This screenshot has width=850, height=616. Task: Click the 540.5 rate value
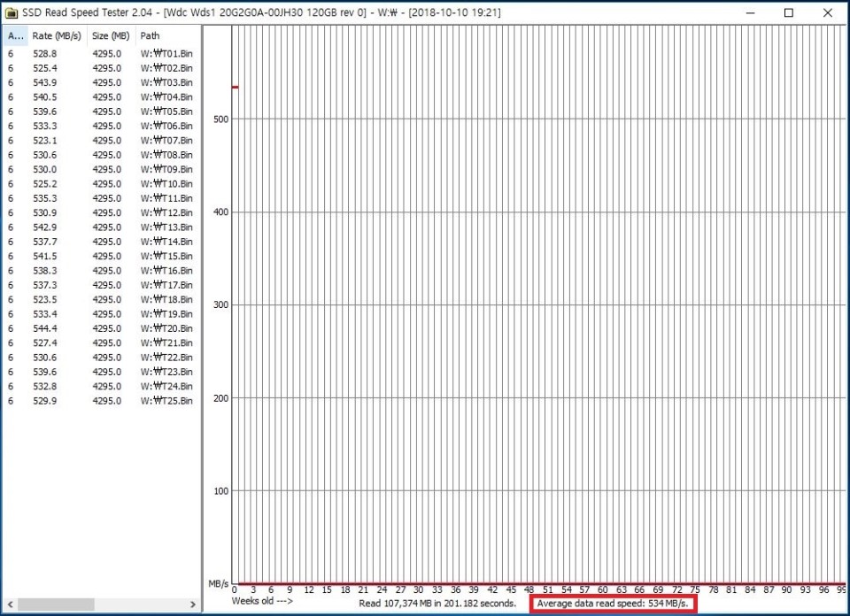[x=44, y=97]
